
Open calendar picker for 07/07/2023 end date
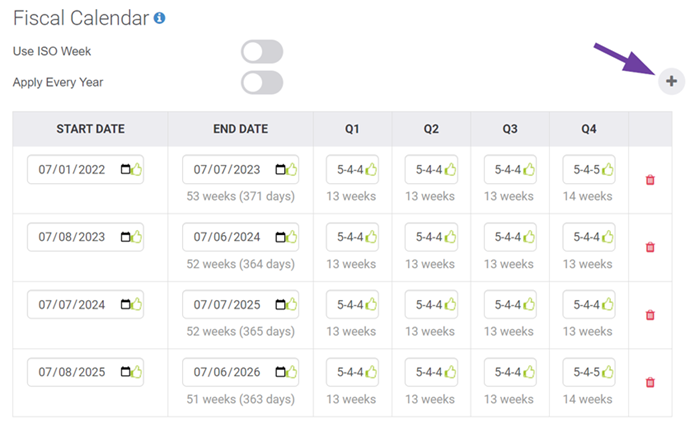point(281,170)
